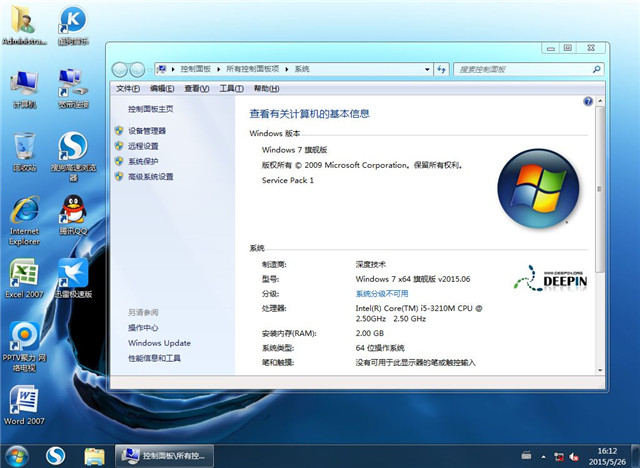The image size is (640, 468).
Task: Open 远程设置 (Remote settings) link
Action: (143, 146)
